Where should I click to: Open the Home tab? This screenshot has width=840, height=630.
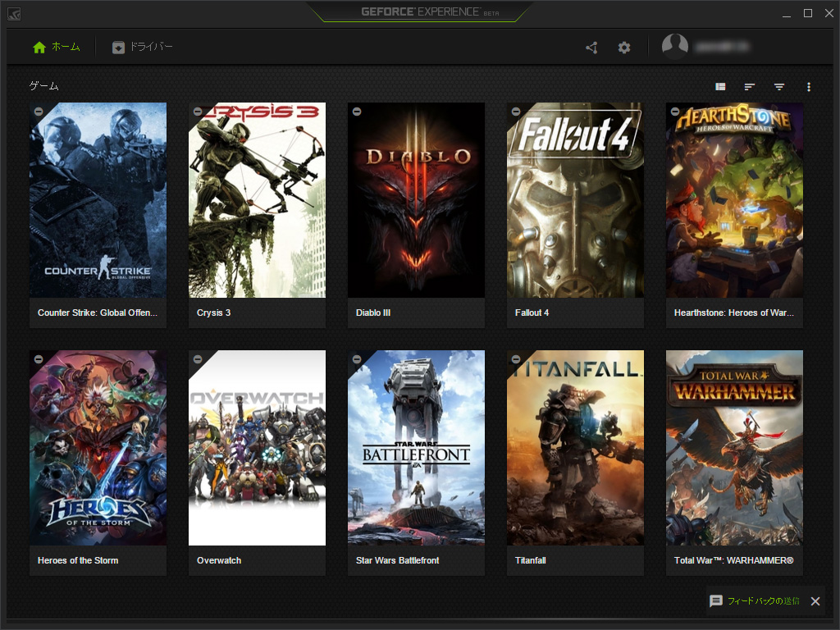[x=57, y=47]
